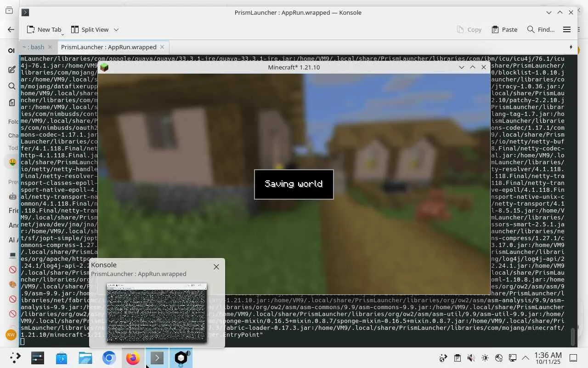This screenshot has width=588, height=368.
Task: Click the Minecraft grass block window icon
Action: [104, 67]
